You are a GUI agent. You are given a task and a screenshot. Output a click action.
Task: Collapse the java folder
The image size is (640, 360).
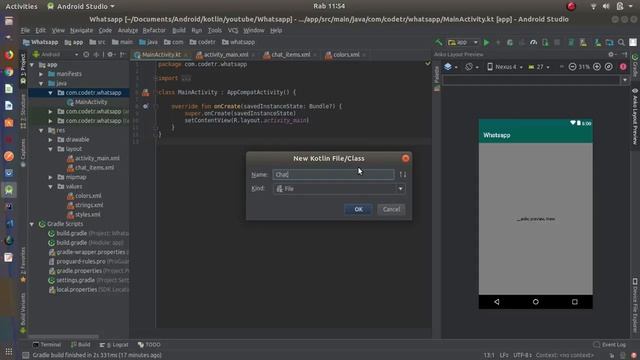pos(41,84)
